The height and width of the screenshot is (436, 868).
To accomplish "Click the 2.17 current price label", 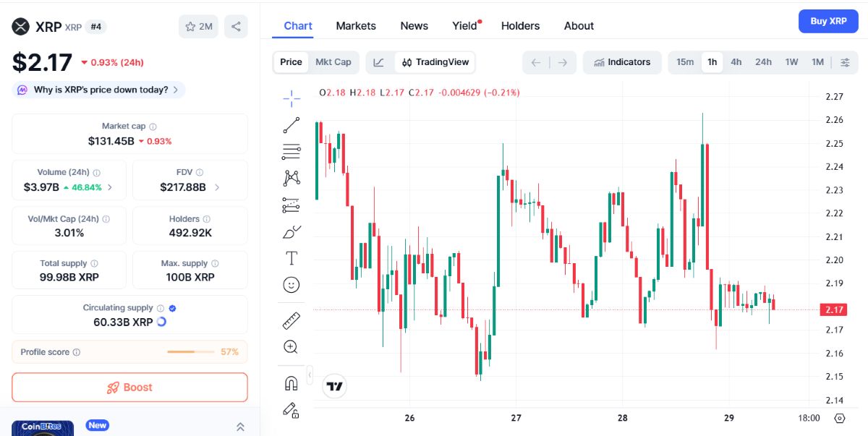I will point(833,309).
